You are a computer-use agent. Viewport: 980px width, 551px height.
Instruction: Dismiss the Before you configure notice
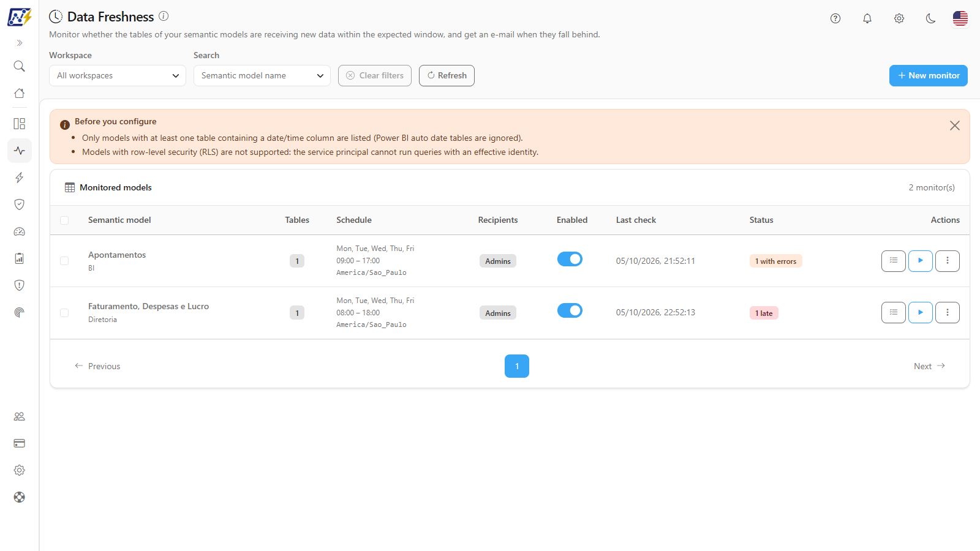(x=955, y=126)
